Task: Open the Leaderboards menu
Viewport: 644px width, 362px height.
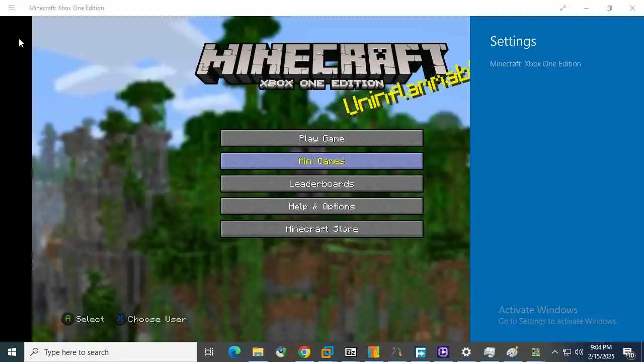Action: [322, 184]
